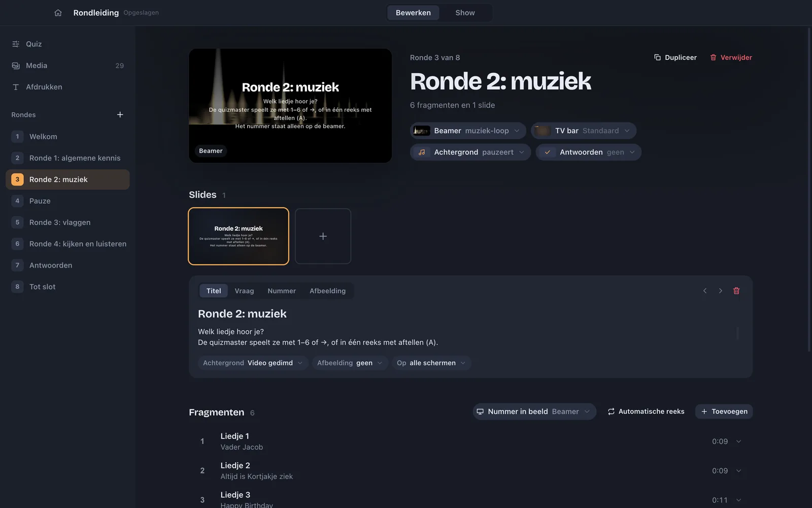The image size is (812, 508).
Task: Open the Media library
Action: pos(67,66)
